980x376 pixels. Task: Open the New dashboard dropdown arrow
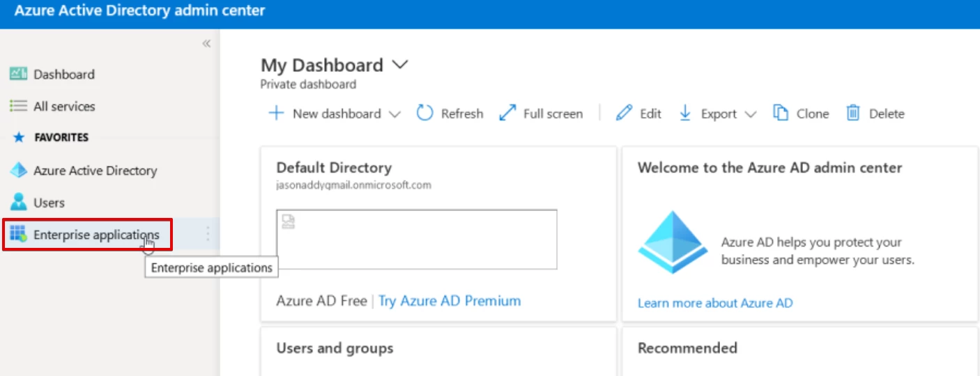pyautogui.click(x=395, y=114)
